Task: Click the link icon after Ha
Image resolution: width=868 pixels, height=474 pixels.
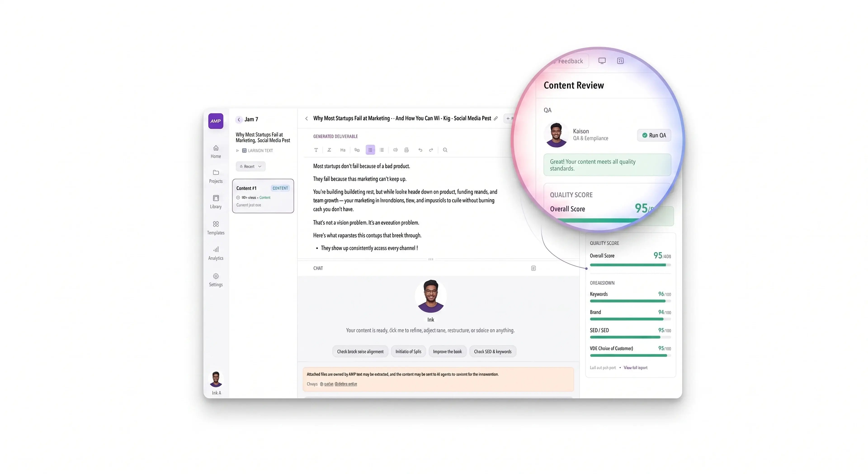Action: (357, 150)
